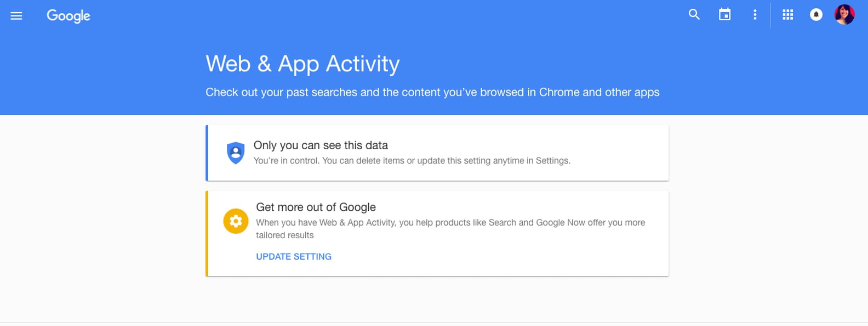Click the past searches subtitle text
The image size is (868, 326).
tap(432, 92)
